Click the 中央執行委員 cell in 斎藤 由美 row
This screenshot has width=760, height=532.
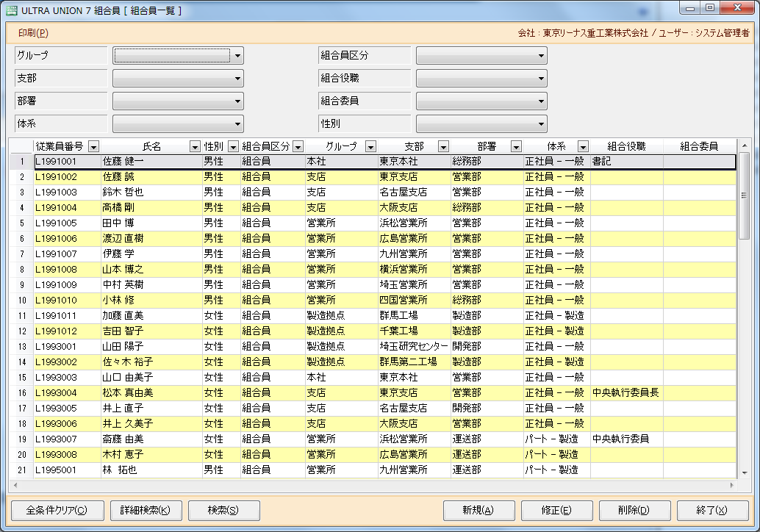[x=627, y=439]
